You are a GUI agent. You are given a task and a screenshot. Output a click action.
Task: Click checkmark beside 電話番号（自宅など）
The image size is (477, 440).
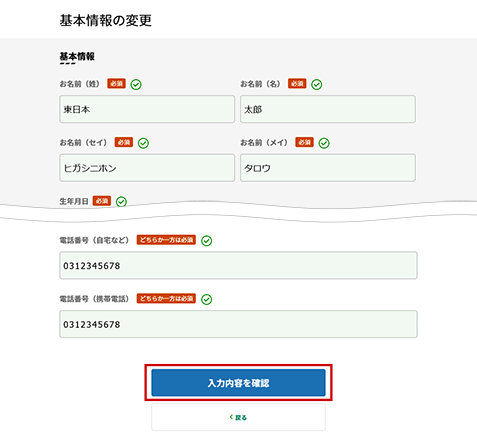click(207, 241)
